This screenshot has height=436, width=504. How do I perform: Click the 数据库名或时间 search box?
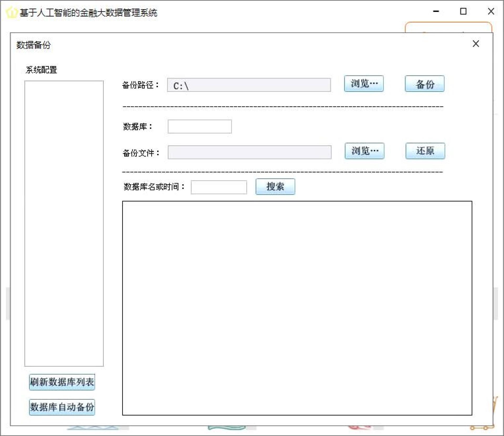219,187
